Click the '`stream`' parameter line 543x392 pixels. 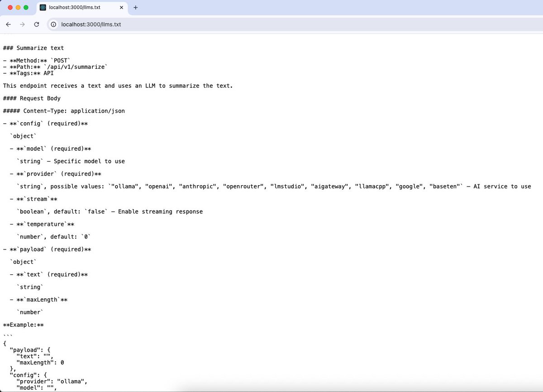(x=34, y=199)
